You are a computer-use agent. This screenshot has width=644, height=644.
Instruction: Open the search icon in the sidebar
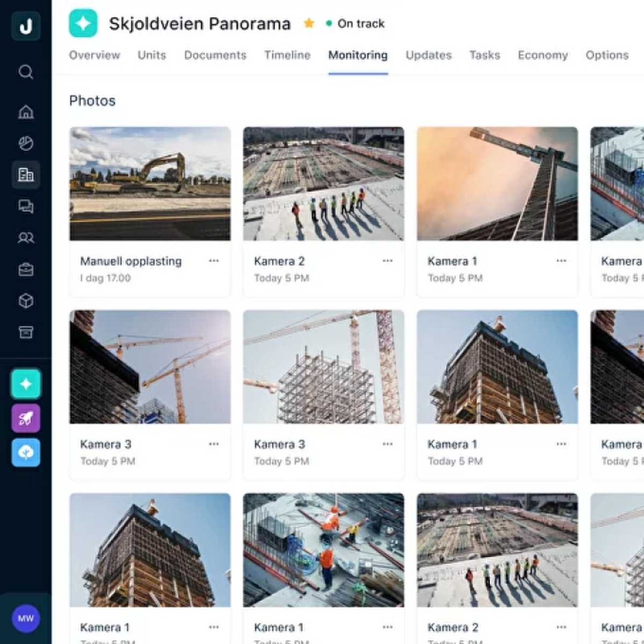(x=26, y=71)
